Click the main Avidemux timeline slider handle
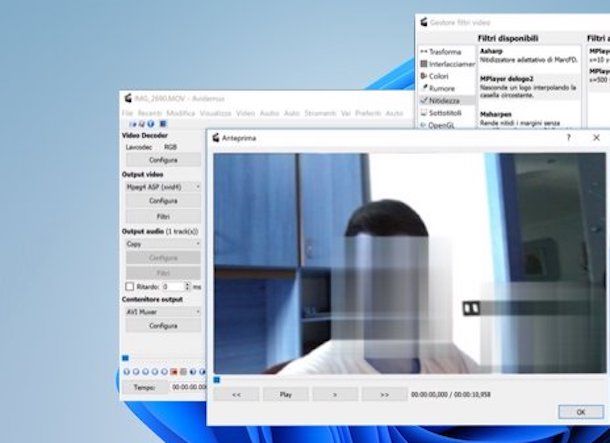This screenshot has height=443, width=610. tap(125, 358)
